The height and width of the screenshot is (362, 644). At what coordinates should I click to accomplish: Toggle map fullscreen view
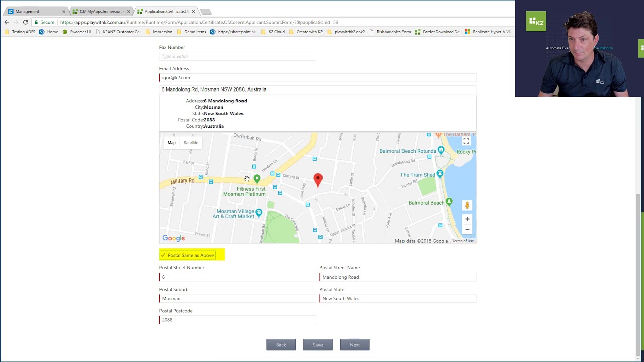coord(466,142)
